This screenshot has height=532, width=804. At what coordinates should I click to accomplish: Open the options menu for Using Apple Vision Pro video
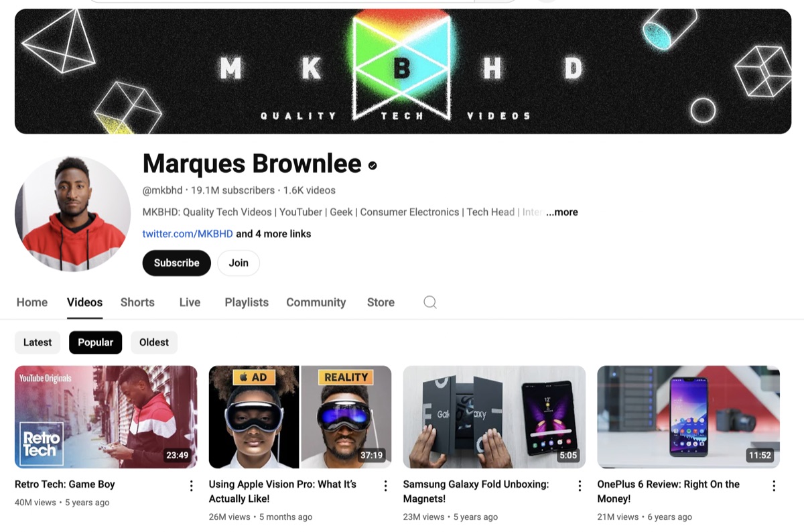click(385, 486)
